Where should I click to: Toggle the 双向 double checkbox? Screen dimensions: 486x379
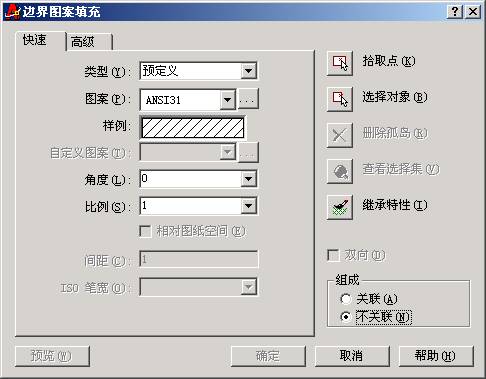tap(333, 255)
